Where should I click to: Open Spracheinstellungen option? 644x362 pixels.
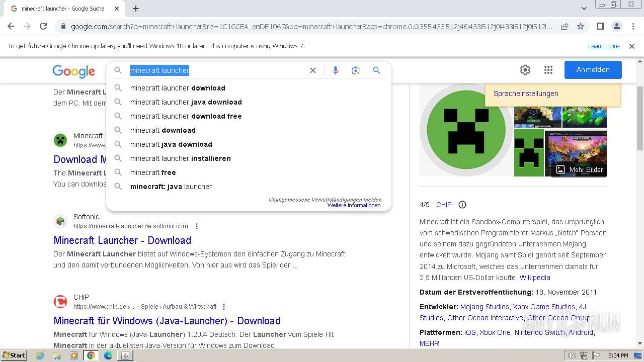[526, 94]
